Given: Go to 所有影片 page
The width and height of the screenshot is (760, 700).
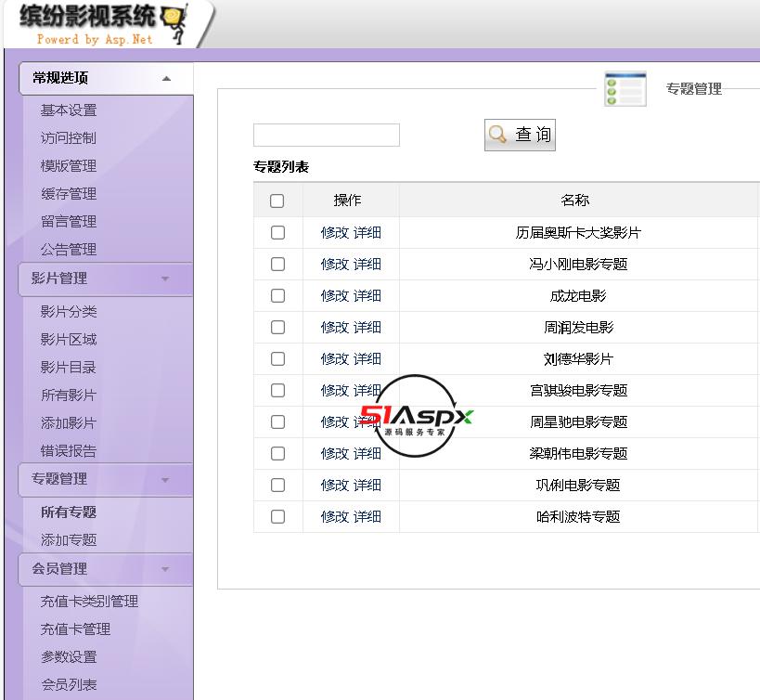Looking at the screenshot, I should [69, 395].
